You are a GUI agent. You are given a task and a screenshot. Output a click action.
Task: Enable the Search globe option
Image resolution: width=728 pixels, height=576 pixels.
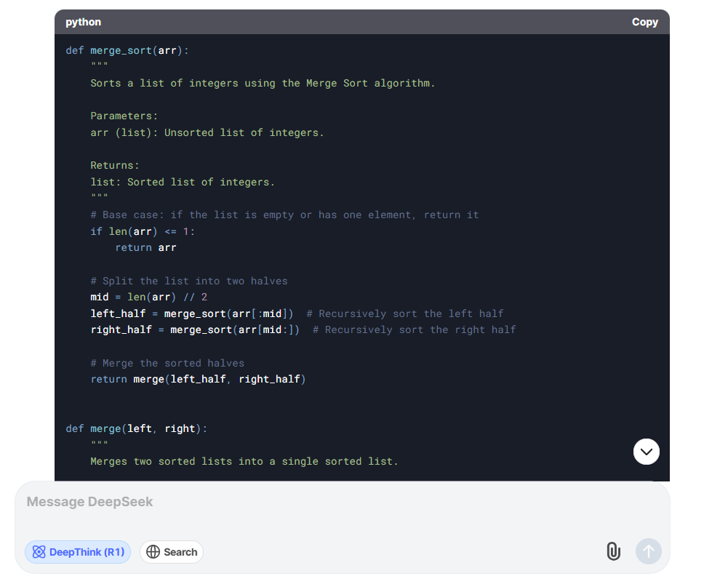pos(172,552)
